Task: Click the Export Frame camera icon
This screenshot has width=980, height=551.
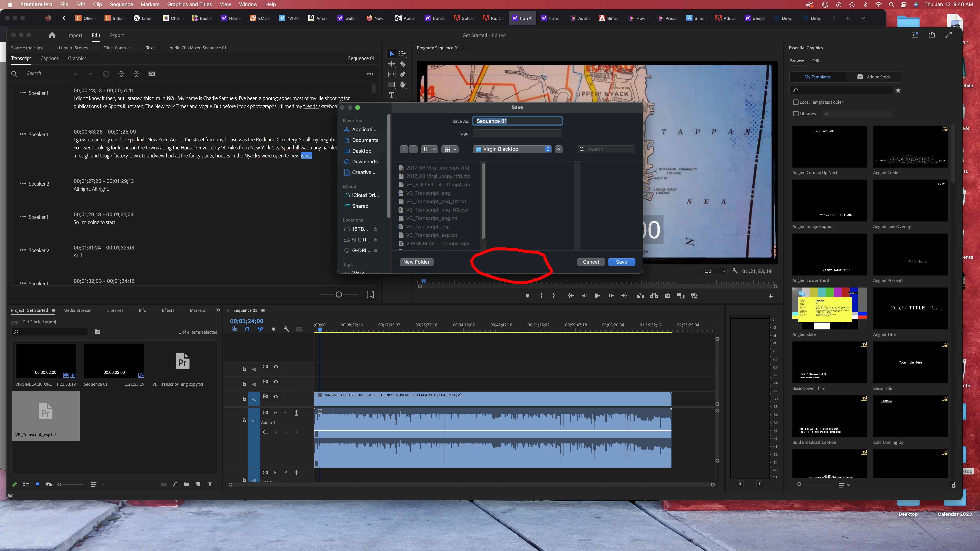Action: [667, 296]
